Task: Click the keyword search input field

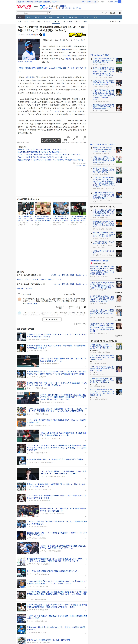Action: 32,13
